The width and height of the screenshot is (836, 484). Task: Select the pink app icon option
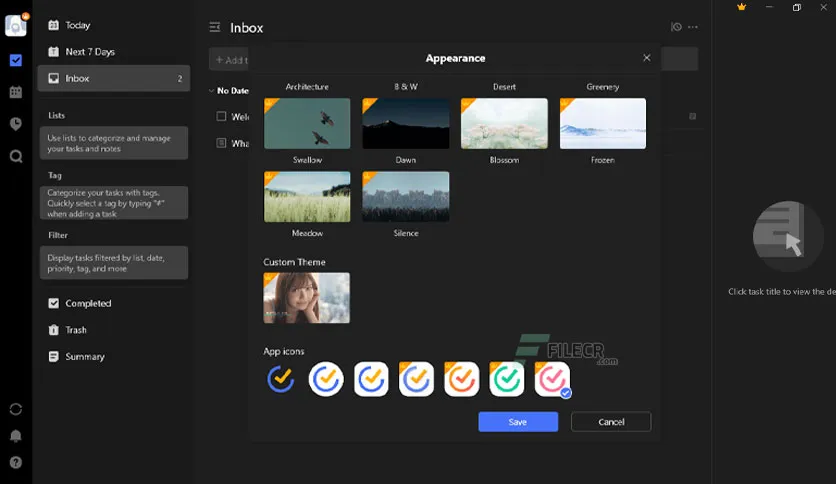pos(552,380)
